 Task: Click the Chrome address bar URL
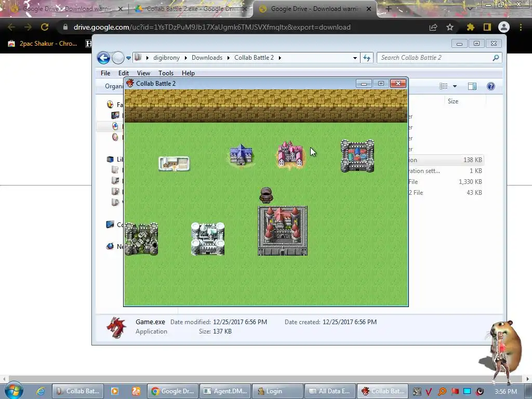[x=212, y=27]
